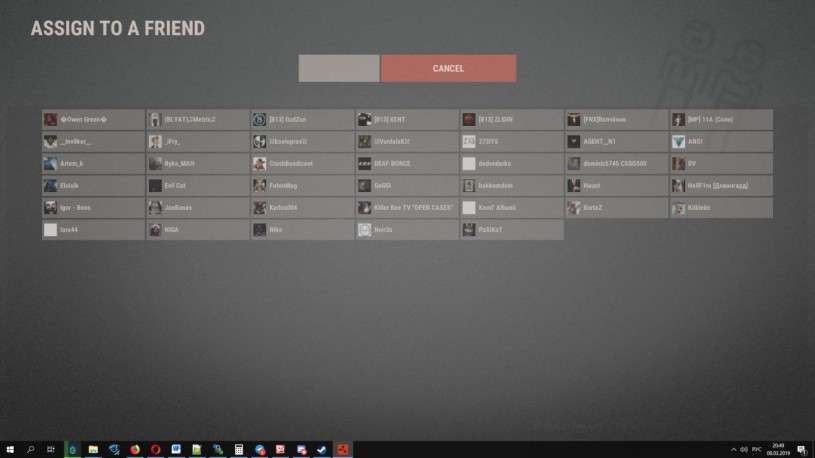Select dominic5745 CSGO500 entry
815x458 pixels.
pyautogui.click(x=617, y=164)
